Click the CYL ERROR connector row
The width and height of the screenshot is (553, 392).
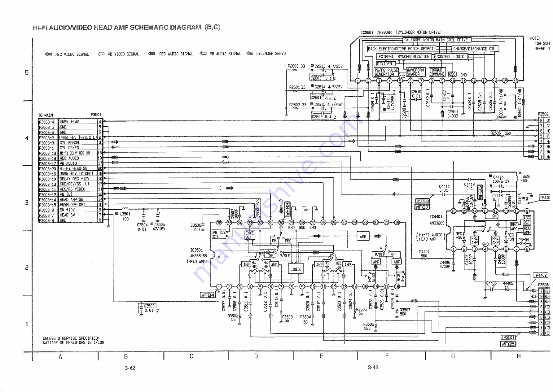(x=70, y=143)
